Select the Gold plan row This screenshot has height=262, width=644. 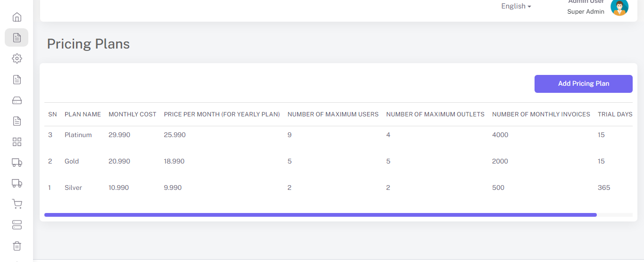point(72,161)
